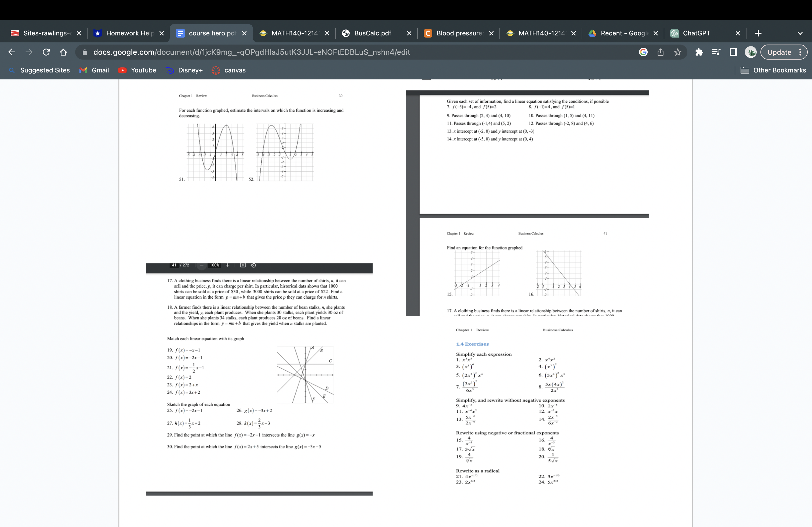Go back using the back arrow
812x527 pixels.
click(11, 52)
